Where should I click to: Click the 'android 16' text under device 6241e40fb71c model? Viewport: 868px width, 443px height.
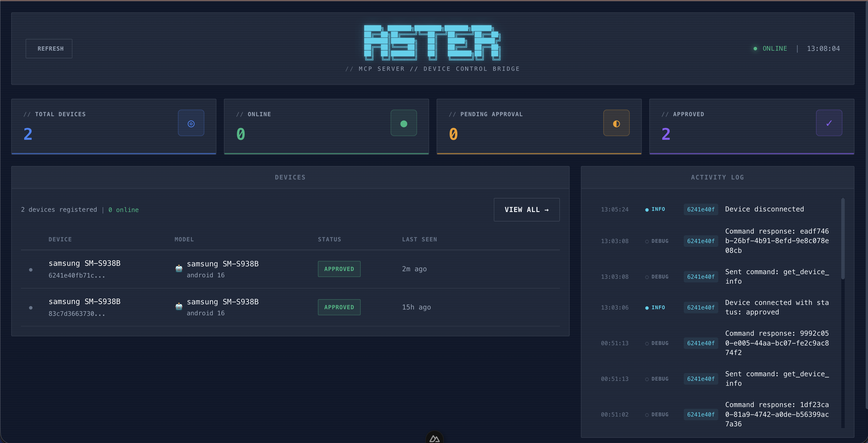(206, 275)
